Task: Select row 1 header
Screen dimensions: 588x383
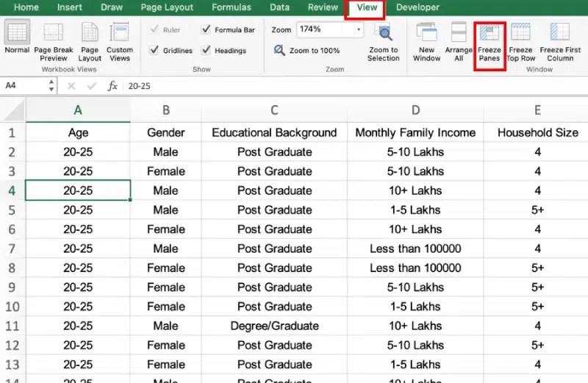Action: [12, 132]
